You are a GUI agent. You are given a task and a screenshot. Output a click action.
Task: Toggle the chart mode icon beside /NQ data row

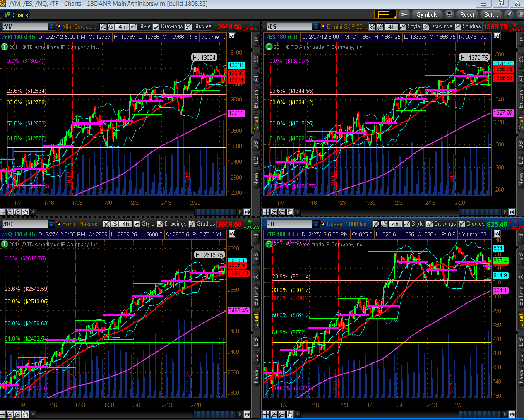232,234
